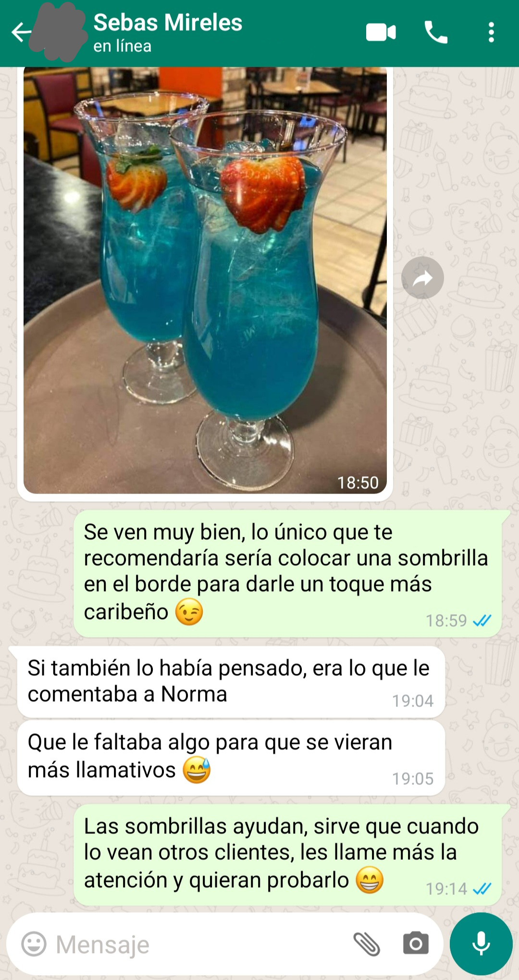
Task: Tap the blue read checkmarks at 19:14
Action: point(482,889)
